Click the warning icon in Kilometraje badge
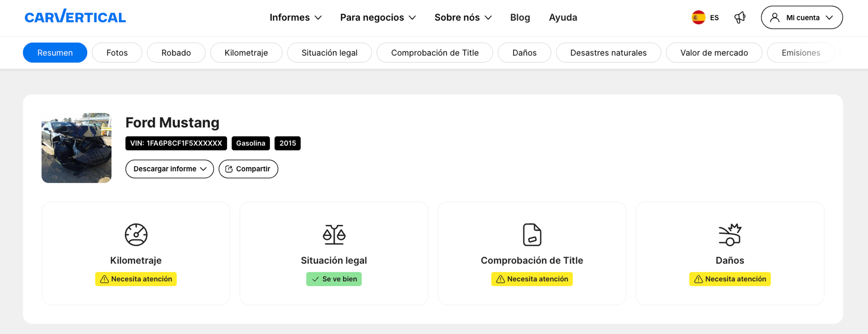The width and height of the screenshot is (868, 334). pyautogui.click(x=104, y=279)
